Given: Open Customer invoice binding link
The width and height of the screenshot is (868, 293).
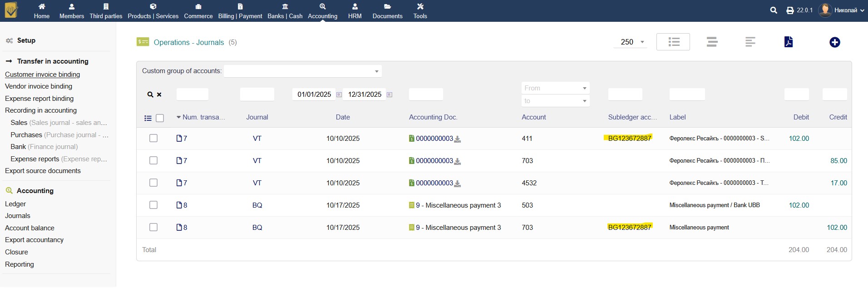Looking at the screenshot, I should [x=42, y=74].
